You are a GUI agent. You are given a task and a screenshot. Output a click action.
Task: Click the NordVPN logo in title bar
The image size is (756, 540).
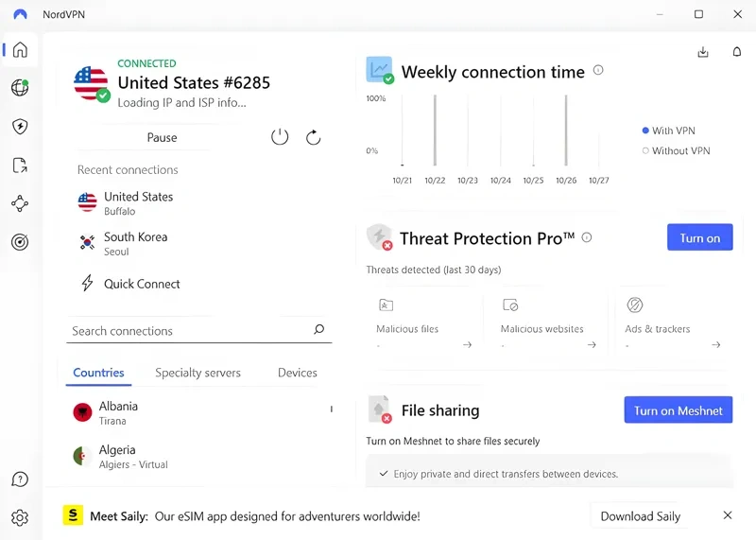click(x=20, y=14)
